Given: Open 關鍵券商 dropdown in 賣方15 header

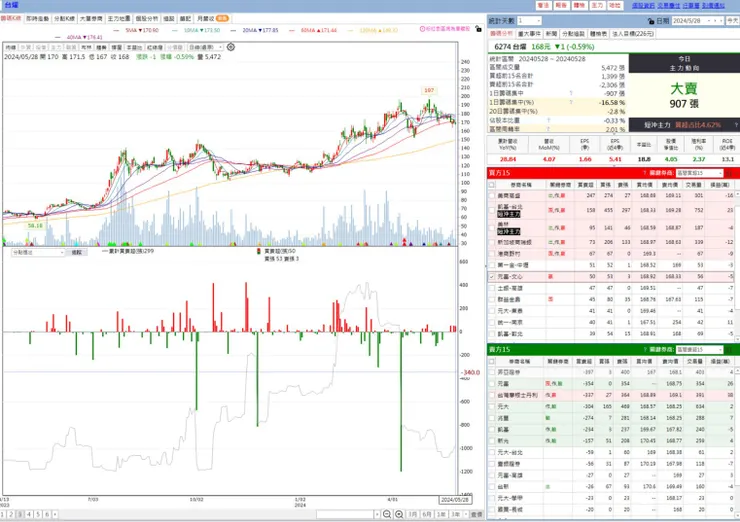Looking at the screenshot, I should pos(699,350).
